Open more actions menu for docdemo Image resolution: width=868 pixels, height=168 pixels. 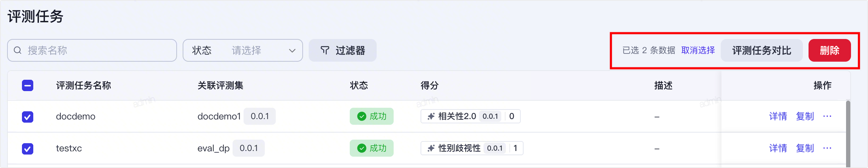827,116
